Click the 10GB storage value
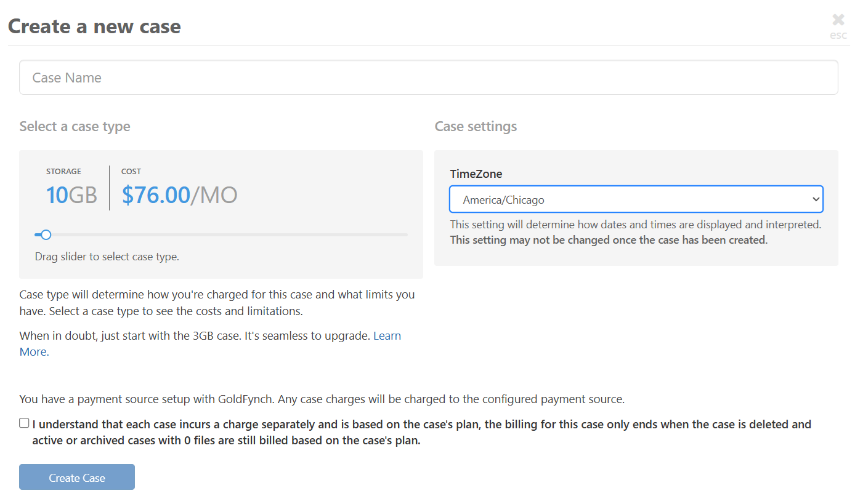 click(x=71, y=195)
